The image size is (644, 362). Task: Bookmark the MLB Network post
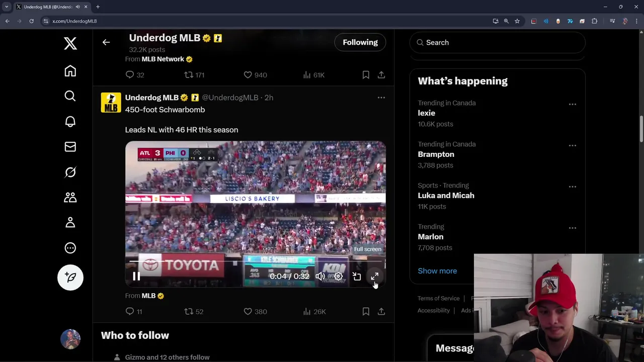point(366,75)
